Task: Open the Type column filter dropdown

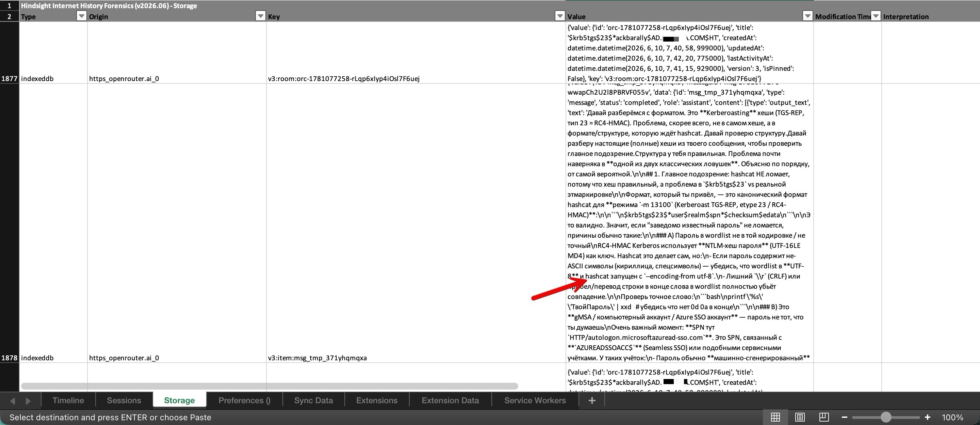Action: tap(81, 16)
